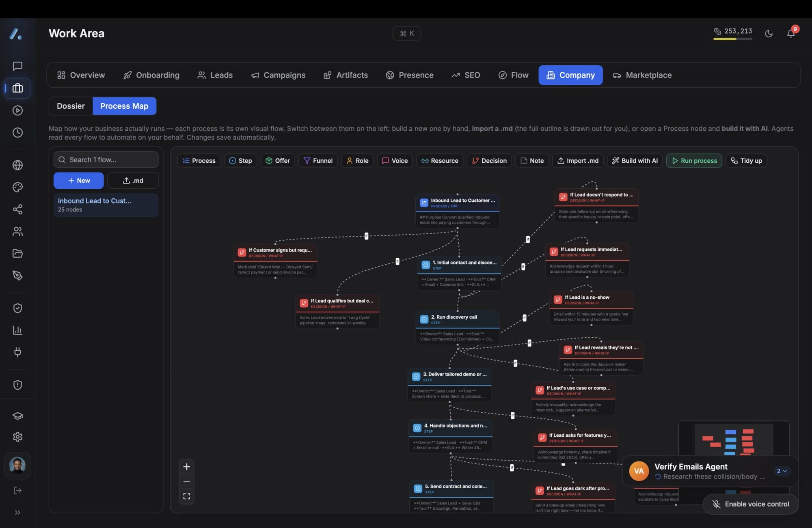Enable voice control
812x528 pixels.
[x=751, y=504]
